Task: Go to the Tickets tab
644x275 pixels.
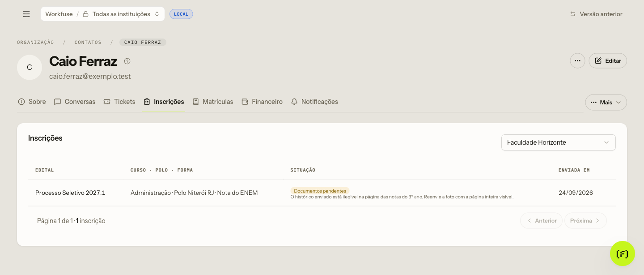Action: [119, 102]
